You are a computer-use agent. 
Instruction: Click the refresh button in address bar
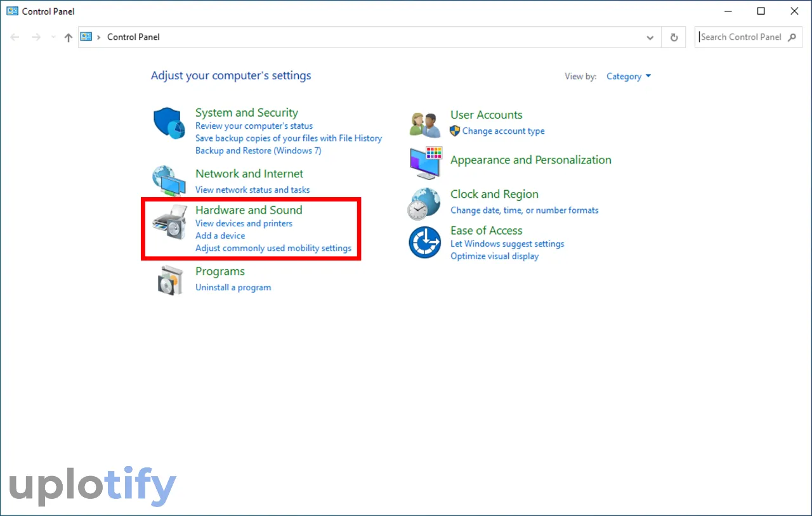(x=674, y=37)
